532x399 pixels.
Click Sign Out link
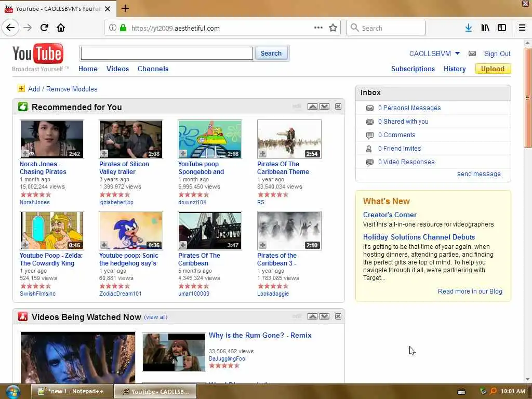tap(497, 54)
